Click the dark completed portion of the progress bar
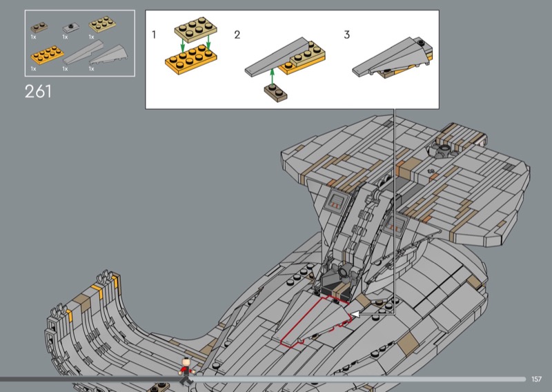This screenshot has height=392, width=552. [90, 379]
